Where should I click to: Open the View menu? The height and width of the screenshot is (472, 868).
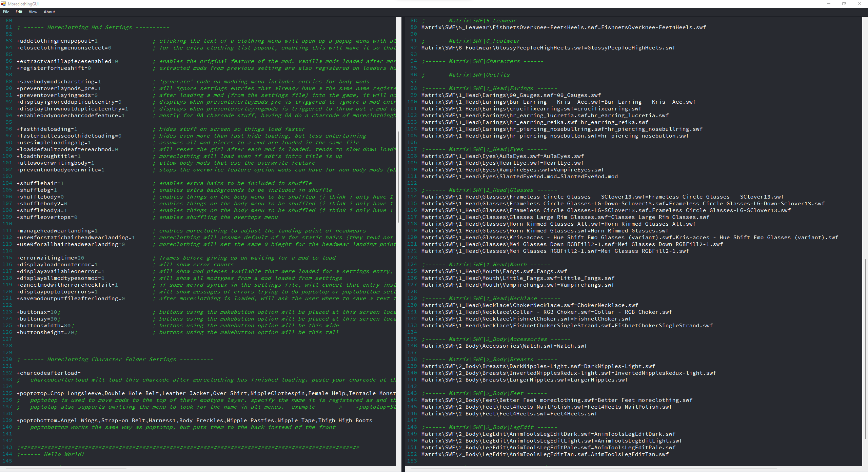(33, 12)
